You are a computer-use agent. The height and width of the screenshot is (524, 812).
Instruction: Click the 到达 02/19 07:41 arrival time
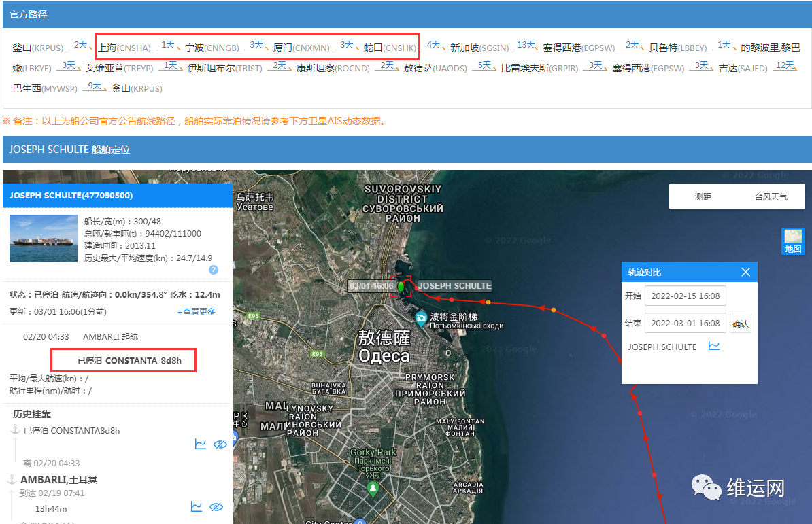(x=52, y=493)
